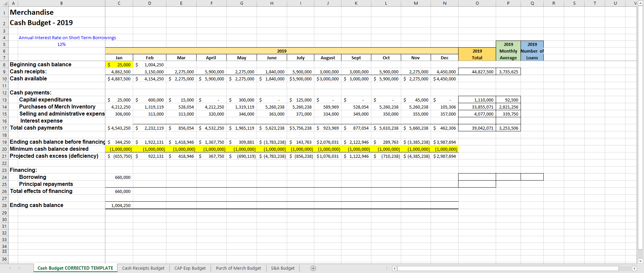Select the Jan month header cell
The image size is (644, 273).
pyautogui.click(x=119, y=58)
